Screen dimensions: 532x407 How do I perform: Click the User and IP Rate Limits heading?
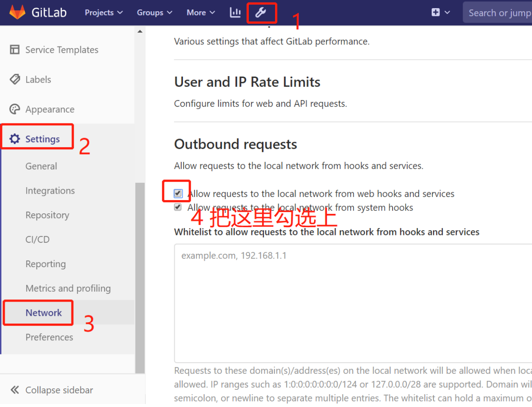pyautogui.click(x=247, y=82)
